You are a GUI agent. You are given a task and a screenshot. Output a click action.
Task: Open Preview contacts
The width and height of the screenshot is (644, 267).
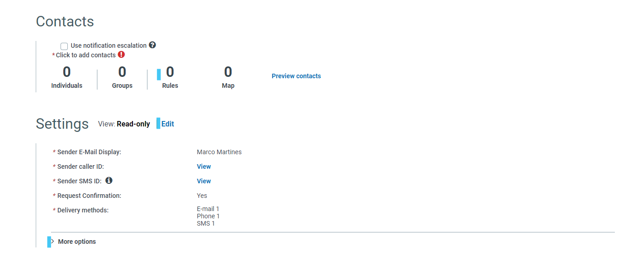[x=296, y=76]
